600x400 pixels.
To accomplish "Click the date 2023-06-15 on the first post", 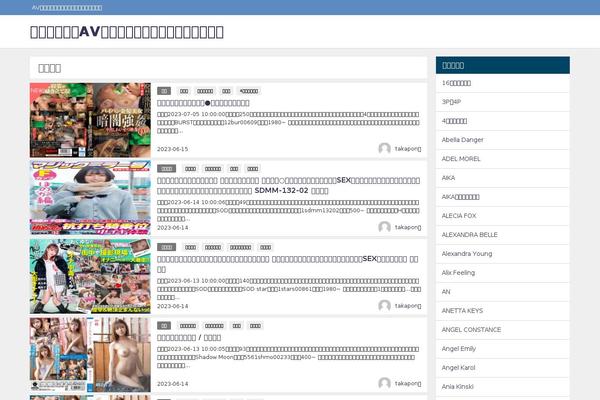I will point(173,149).
